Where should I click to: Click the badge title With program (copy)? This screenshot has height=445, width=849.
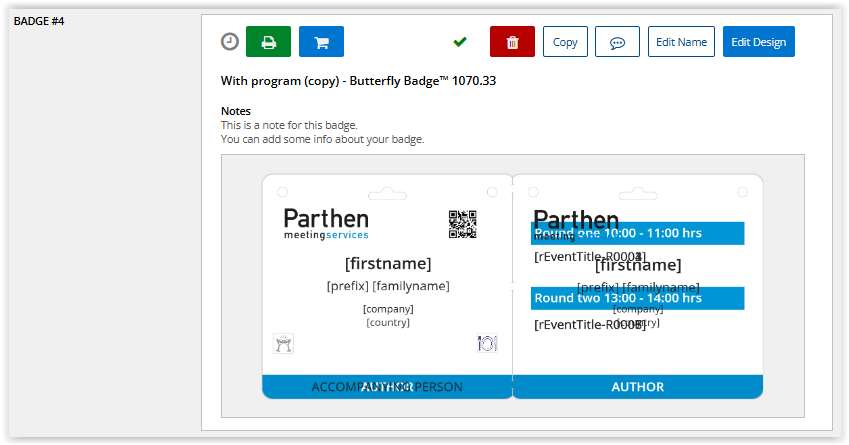tap(358, 81)
